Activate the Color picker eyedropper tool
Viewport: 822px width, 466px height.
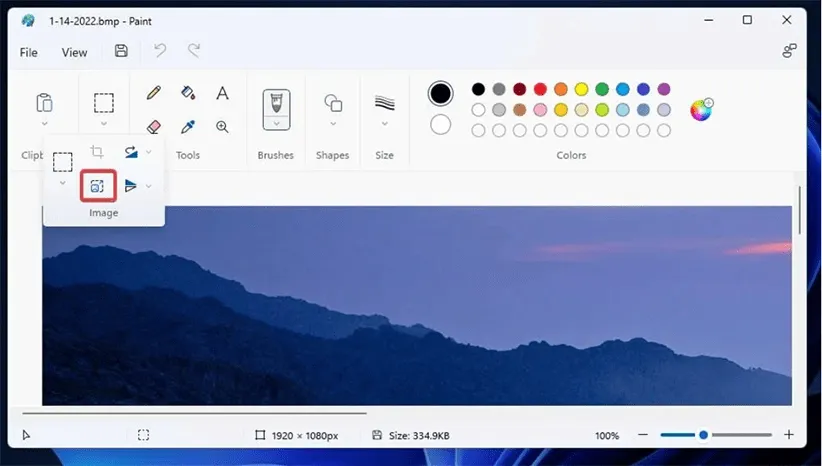coord(188,127)
